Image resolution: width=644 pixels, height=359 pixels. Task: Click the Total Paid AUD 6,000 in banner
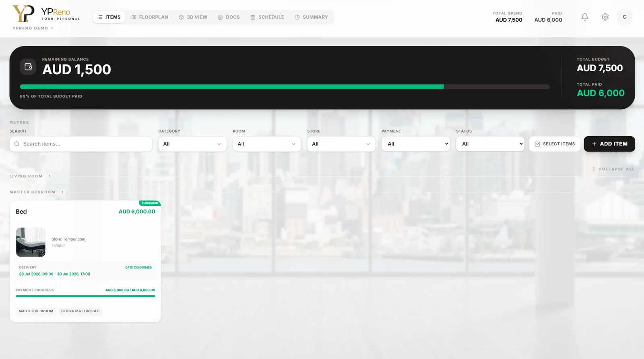tap(601, 93)
